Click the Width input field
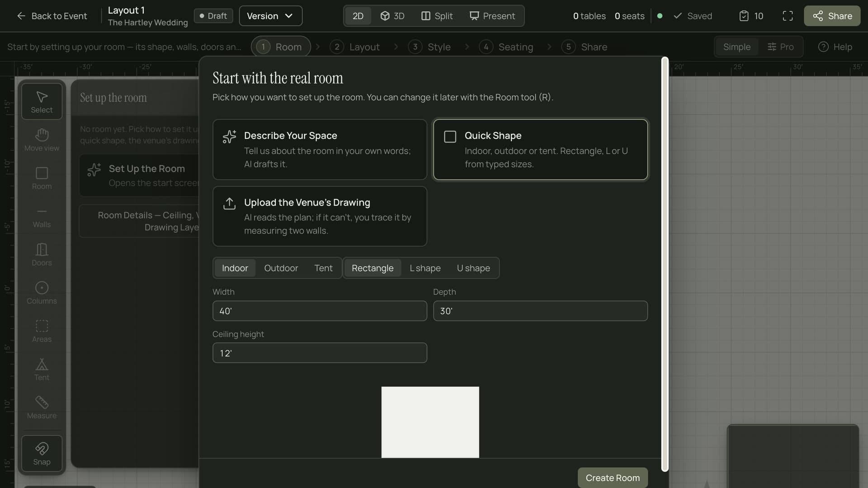The height and width of the screenshot is (488, 868). (320, 311)
